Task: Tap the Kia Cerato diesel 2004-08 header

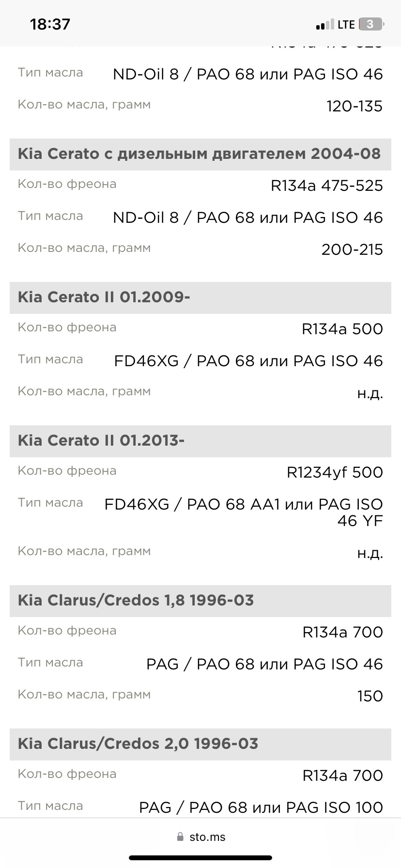Action: [x=200, y=154]
